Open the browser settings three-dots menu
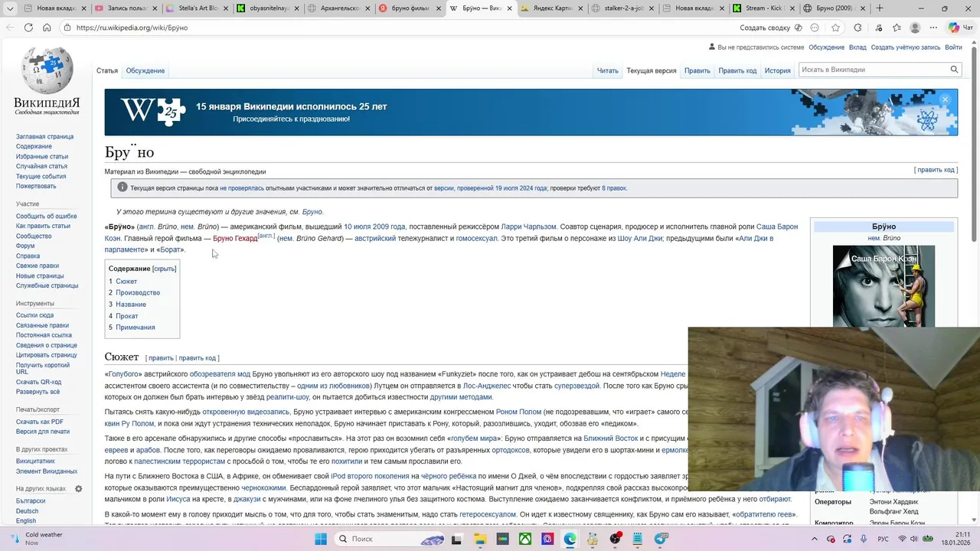This screenshot has height=551, width=980. 935,28
